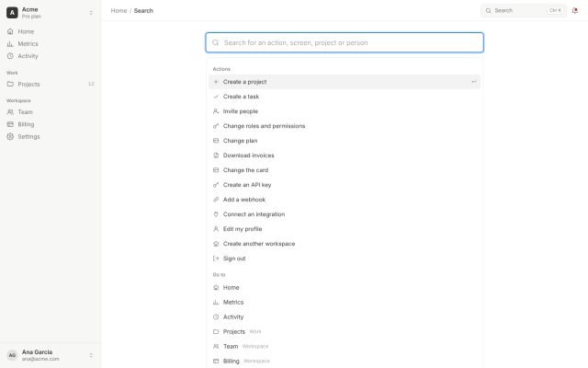Go to Team in results list
The height and width of the screenshot is (368, 588).
pos(345,346)
